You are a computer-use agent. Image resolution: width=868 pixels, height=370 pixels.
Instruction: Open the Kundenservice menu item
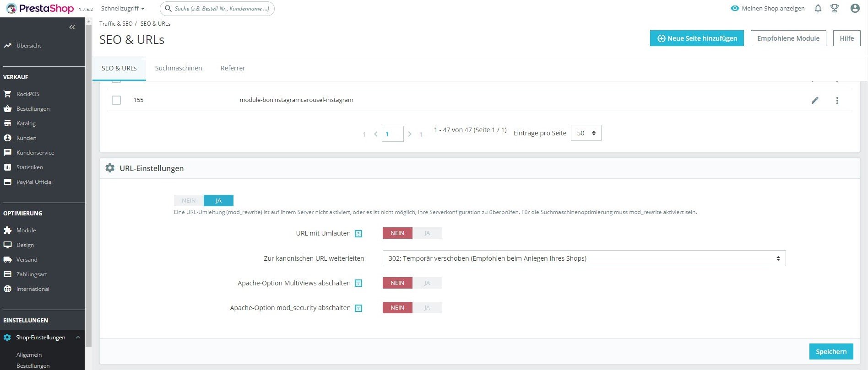35,153
